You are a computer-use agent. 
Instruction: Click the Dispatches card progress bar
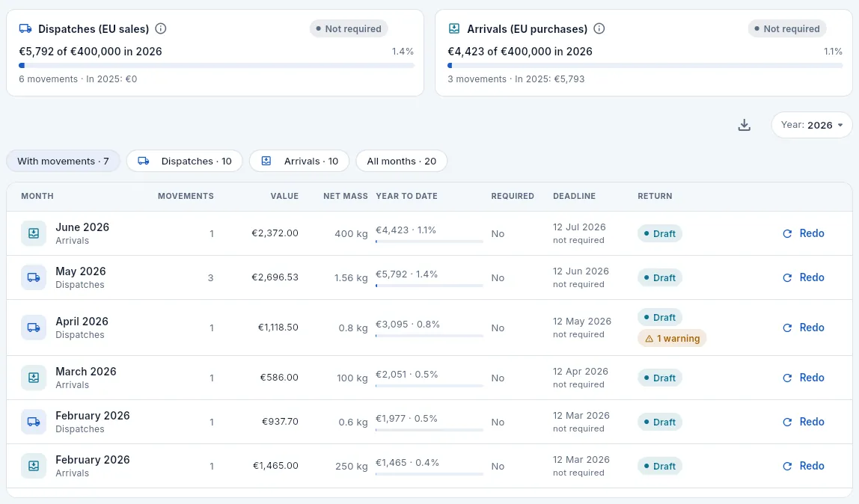pos(216,66)
